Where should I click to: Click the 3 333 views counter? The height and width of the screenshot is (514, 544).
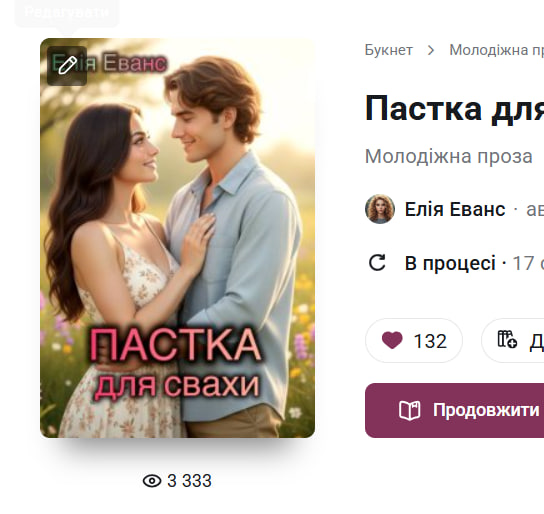[189, 481]
